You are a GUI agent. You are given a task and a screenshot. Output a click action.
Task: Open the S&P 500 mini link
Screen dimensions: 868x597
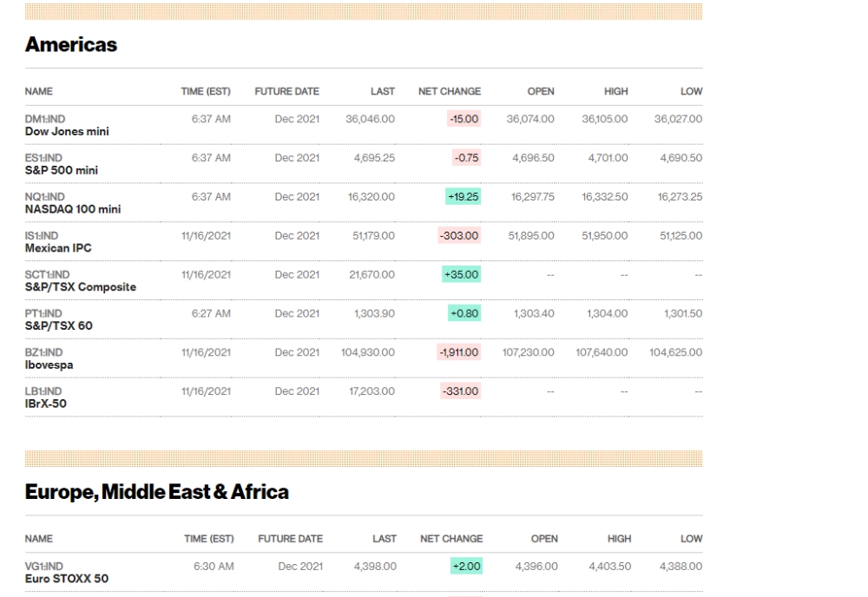click(x=62, y=170)
